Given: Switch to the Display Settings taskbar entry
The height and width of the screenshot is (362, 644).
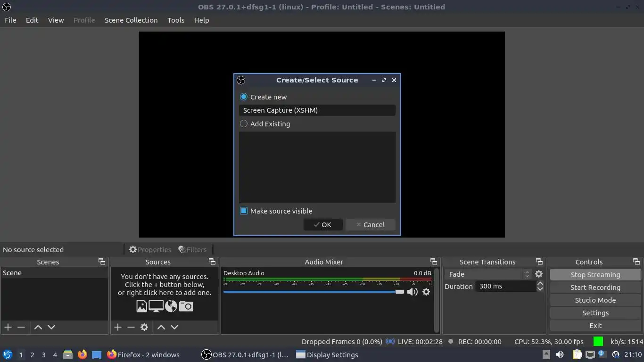Looking at the screenshot, I should point(327,354).
